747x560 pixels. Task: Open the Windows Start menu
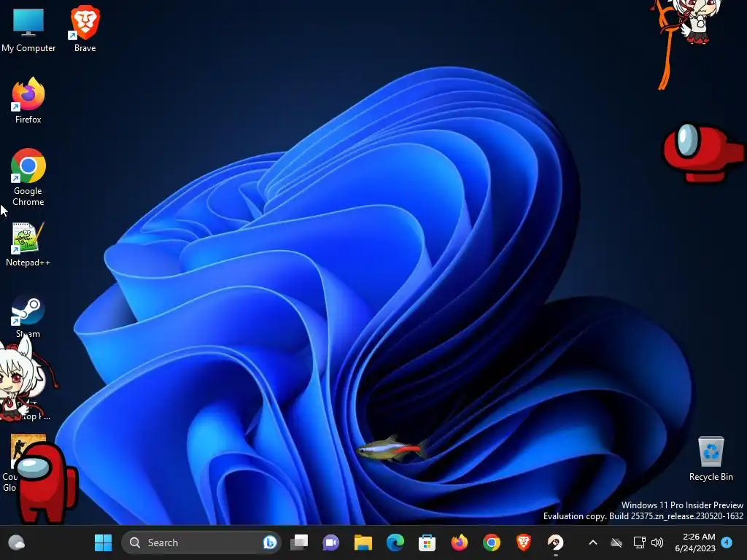click(103, 542)
